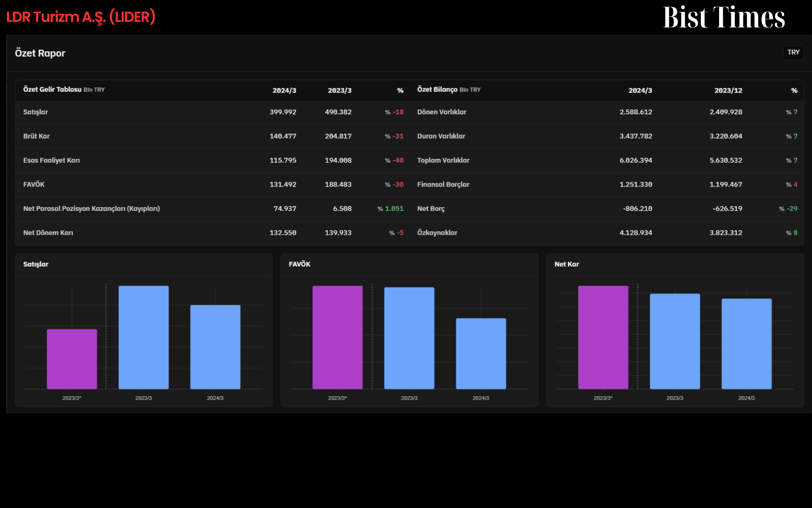
Task: Click the Özet Rapor heading
Action: pos(40,53)
